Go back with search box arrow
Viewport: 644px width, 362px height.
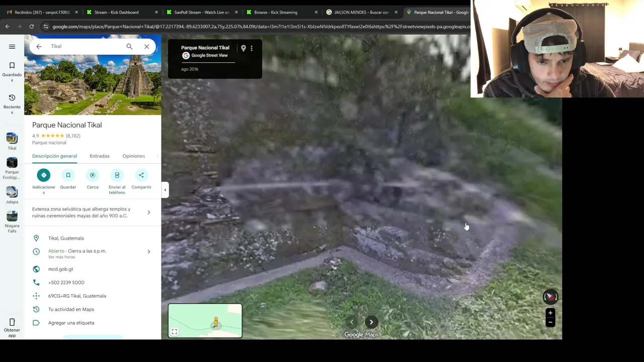(39, 46)
